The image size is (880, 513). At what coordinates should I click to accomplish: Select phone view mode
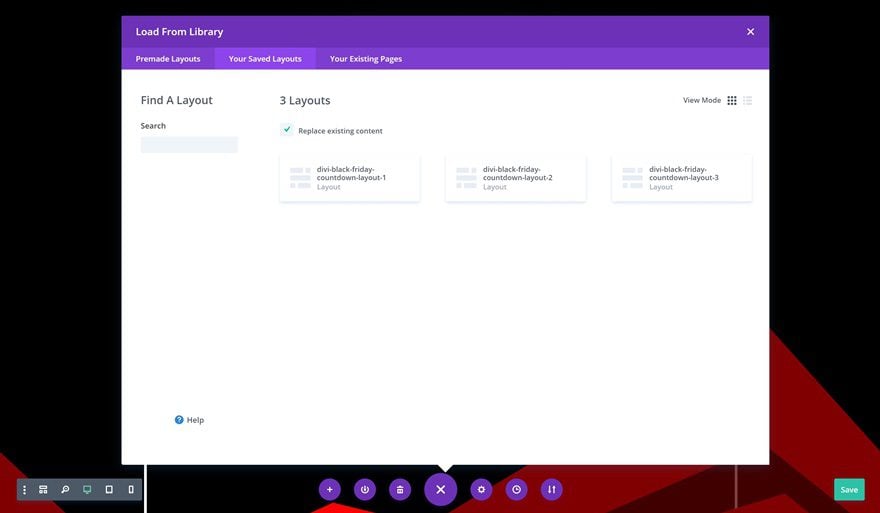coord(131,489)
